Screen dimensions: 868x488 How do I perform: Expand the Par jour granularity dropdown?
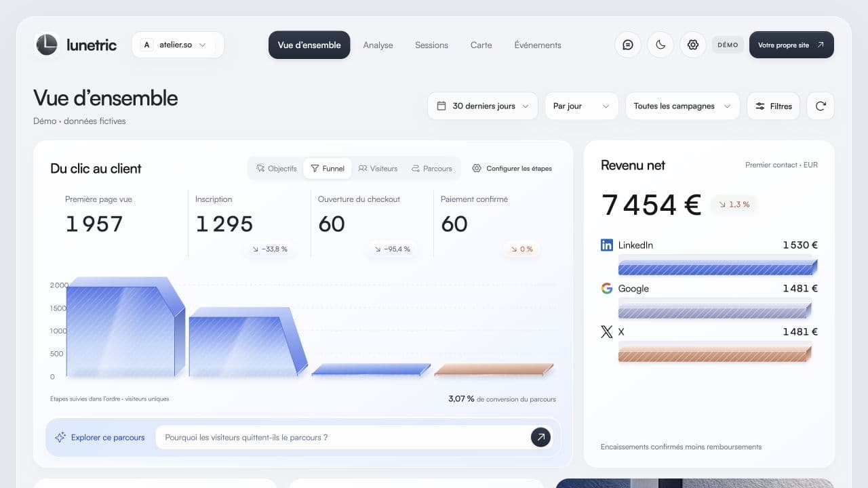[x=582, y=106]
